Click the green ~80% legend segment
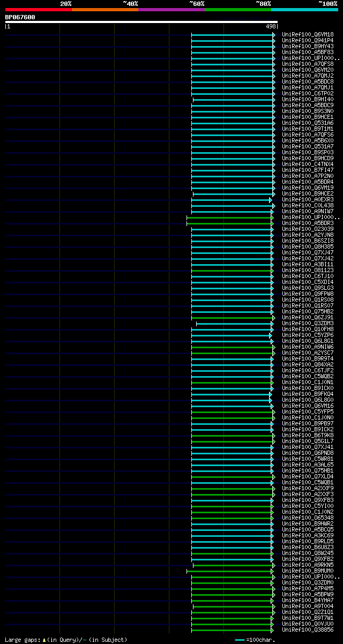Viewport: 343px width, 644px height. click(x=237, y=9)
